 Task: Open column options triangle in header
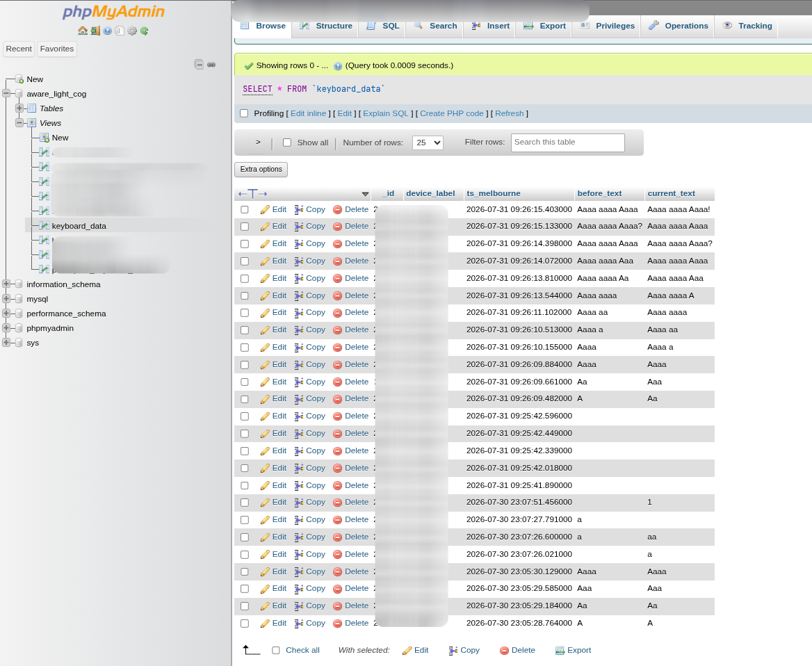pos(365,194)
